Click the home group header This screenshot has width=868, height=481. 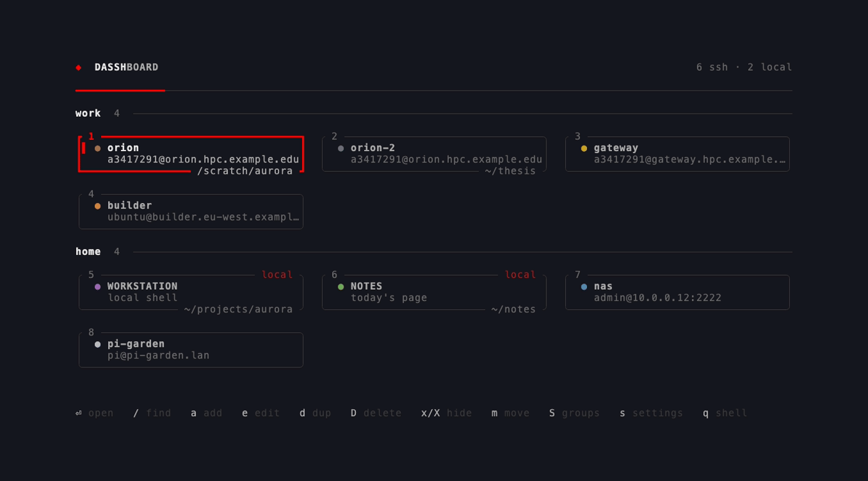coord(88,251)
